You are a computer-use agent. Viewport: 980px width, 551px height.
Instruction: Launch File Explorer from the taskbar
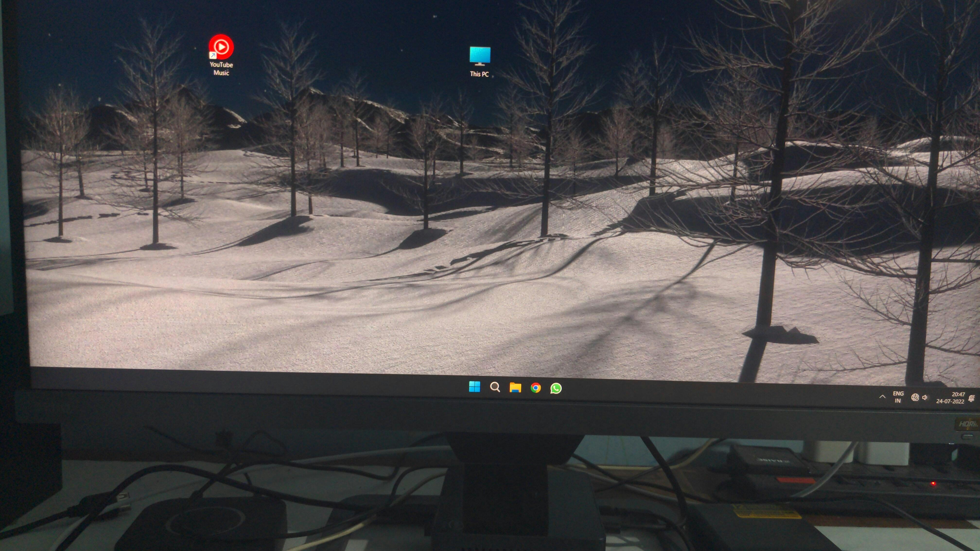pyautogui.click(x=515, y=387)
